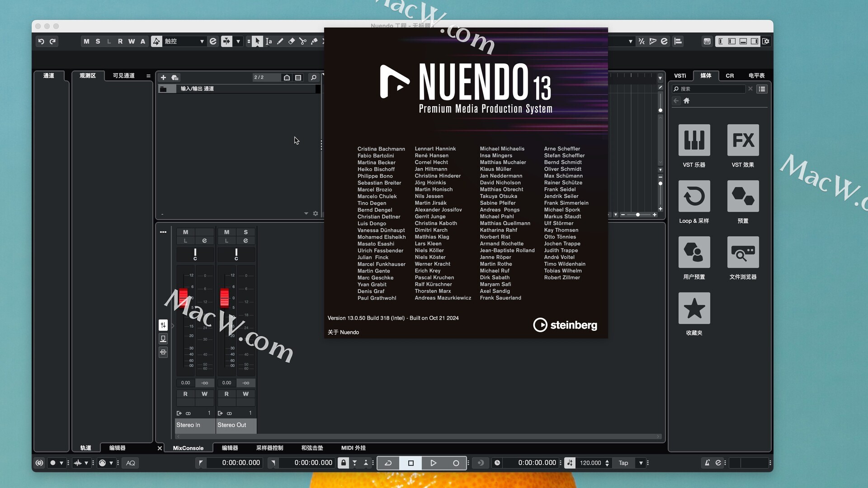The height and width of the screenshot is (488, 868).
Task: Open the auto-scroll options dropdown arrow
Action: click(x=238, y=41)
